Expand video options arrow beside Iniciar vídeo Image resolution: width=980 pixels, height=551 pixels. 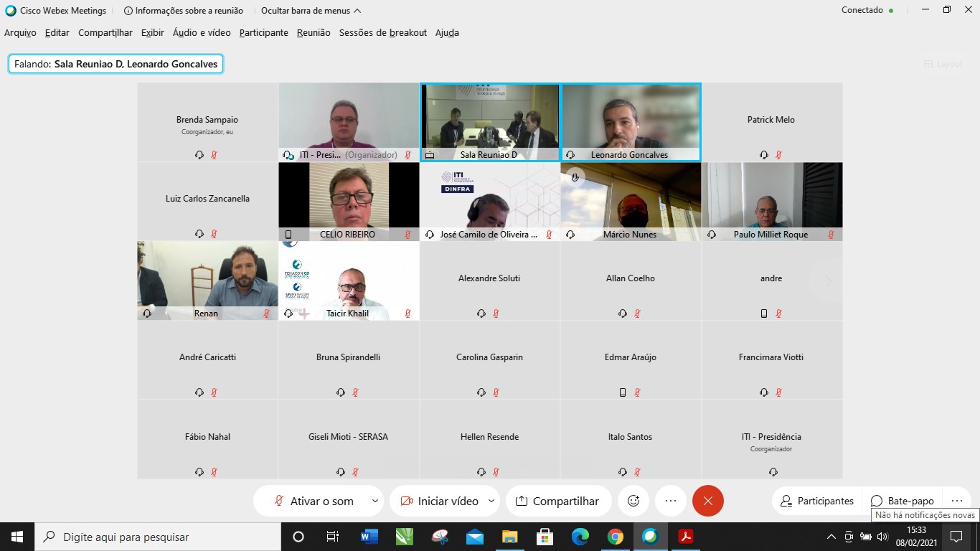click(x=491, y=501)
